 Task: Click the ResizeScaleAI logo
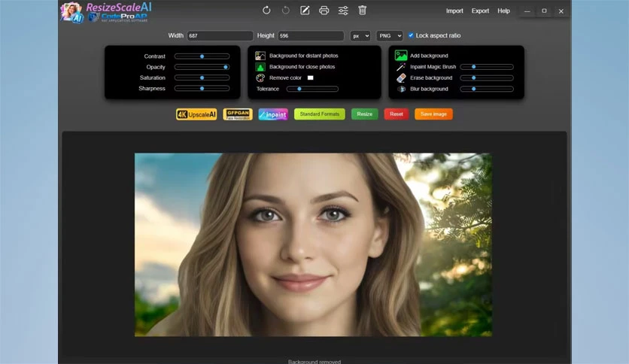[106, 13]
